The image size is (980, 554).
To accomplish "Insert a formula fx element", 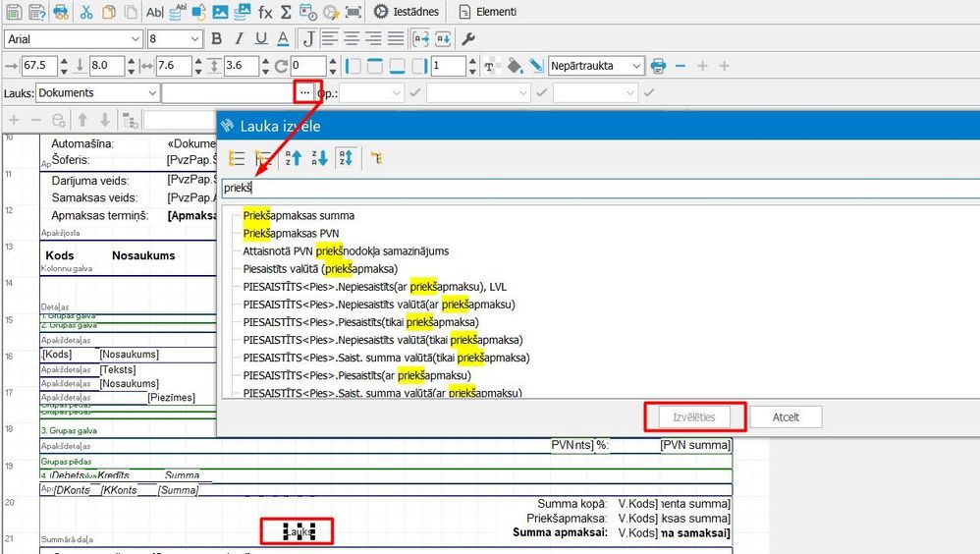I will point(265,11).
